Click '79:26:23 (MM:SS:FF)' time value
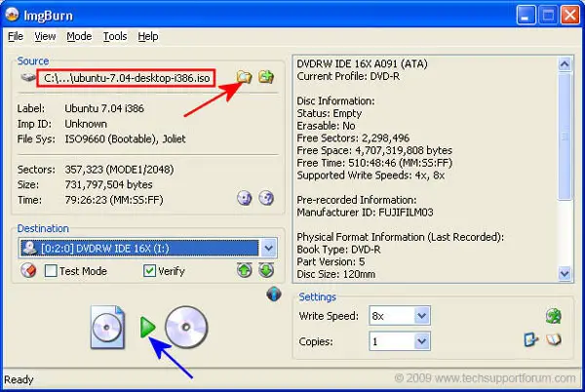Screen dimensions: 585x392 114,200
